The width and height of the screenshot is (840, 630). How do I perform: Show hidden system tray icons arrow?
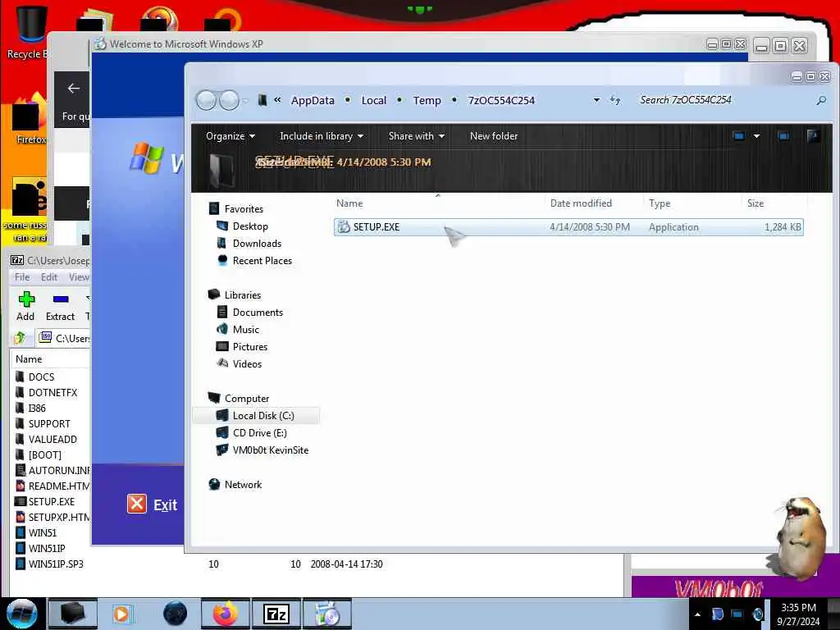[697, 614]
